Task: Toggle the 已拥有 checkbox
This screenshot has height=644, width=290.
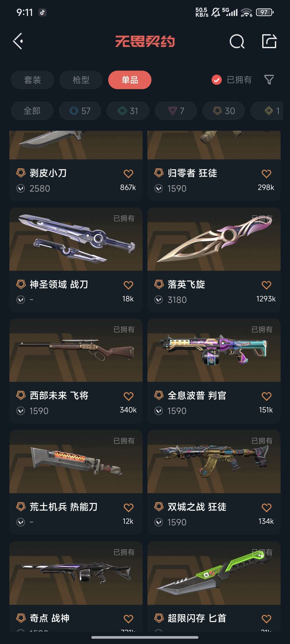Action: click(217, 80)
